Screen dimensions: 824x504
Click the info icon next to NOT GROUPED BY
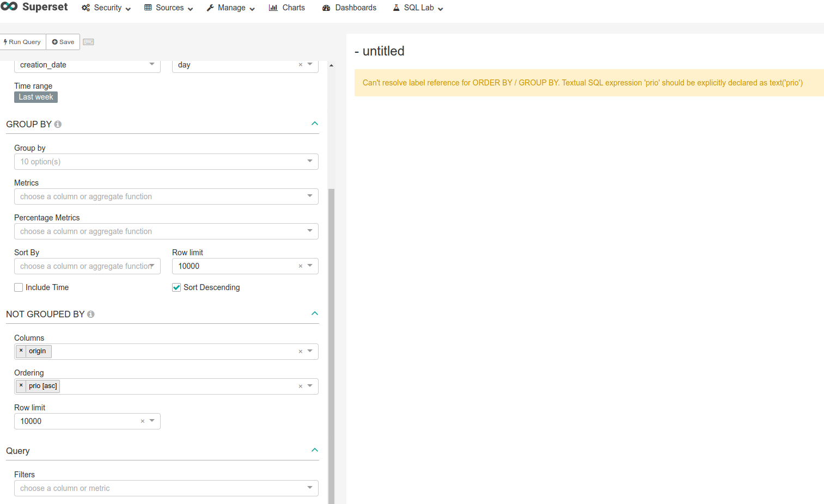pyautogui.click(x=90, y=314)
